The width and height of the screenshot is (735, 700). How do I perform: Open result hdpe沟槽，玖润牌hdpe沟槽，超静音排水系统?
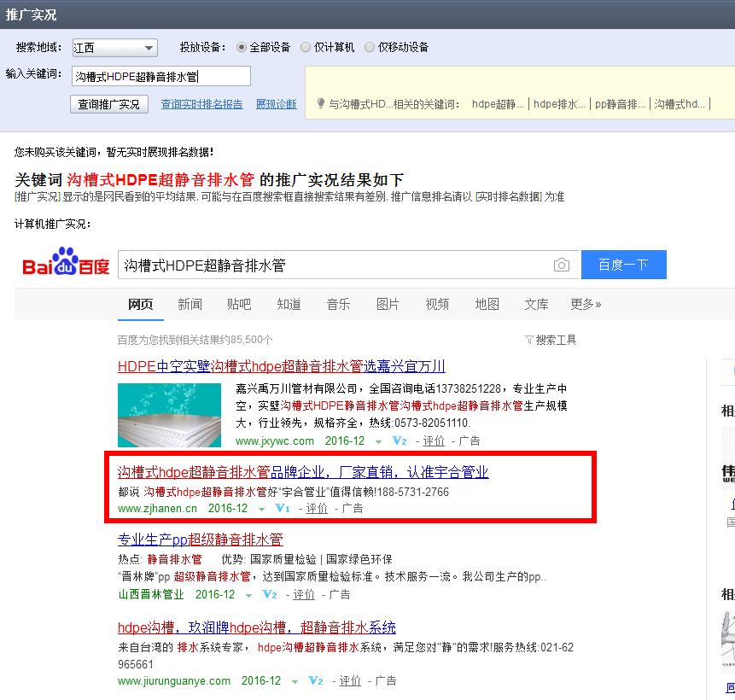coord(257,627)
